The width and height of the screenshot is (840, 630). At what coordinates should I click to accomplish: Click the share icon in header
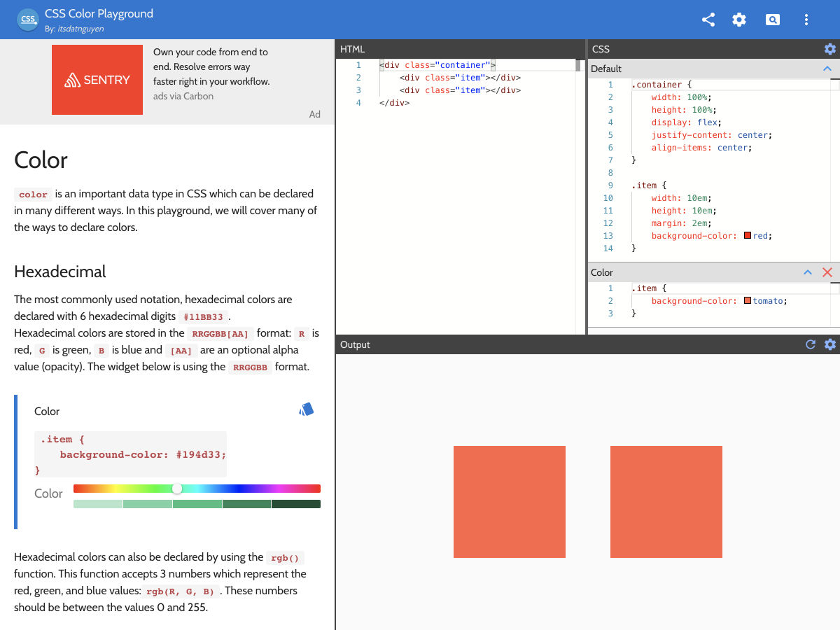708,20
